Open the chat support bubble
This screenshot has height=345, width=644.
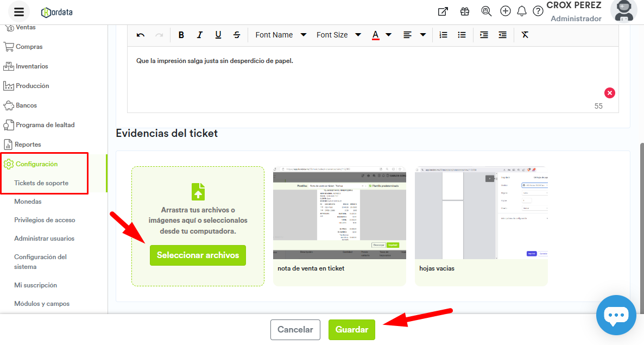(x=616, y=315)
